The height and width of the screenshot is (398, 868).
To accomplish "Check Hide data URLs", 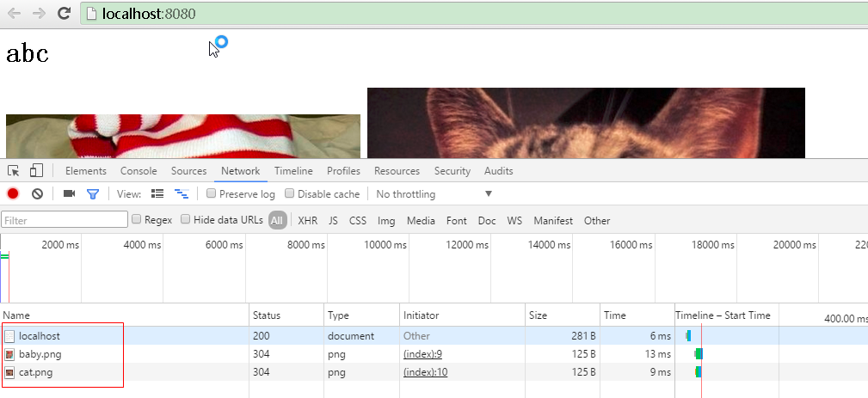I will tap(186, 219).
